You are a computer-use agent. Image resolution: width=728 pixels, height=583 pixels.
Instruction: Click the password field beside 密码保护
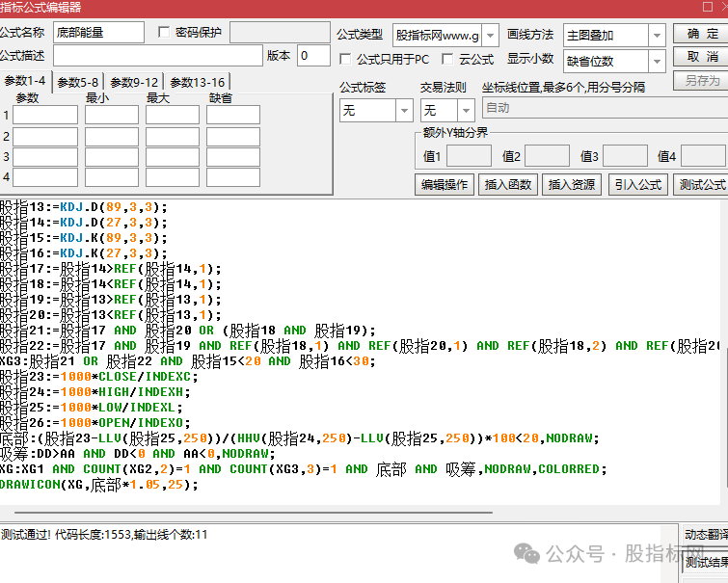(280, 33)
